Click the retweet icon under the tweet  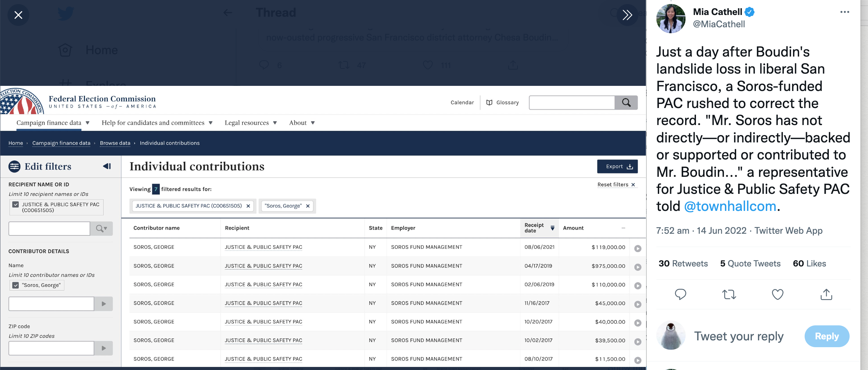pyautogui.click(x=729, y=294)
